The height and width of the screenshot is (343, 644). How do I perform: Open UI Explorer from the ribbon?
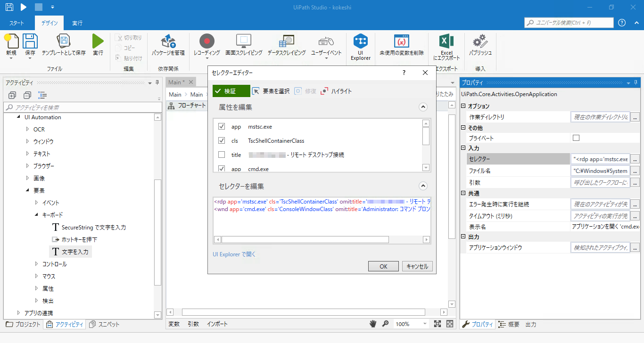coord(360,46)
